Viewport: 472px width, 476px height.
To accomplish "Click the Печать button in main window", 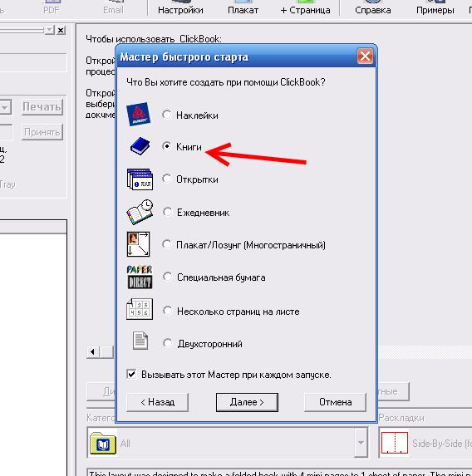I will [x=42, y=107].
